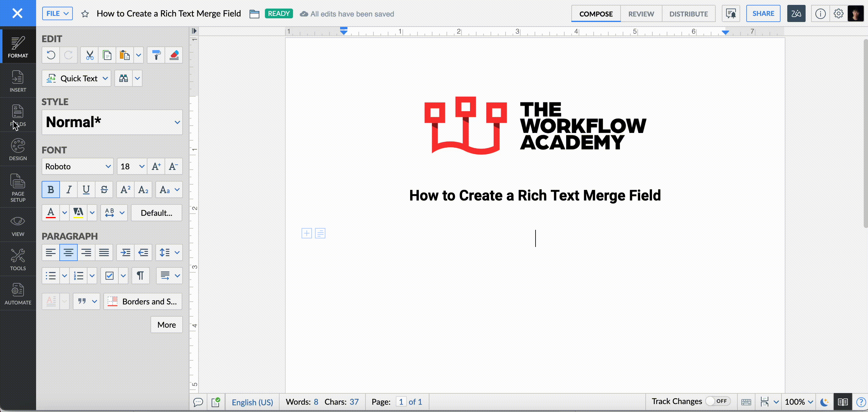Open the Page Setup sidebar panel
The height and width of the screenshot is (412, 868).
click(18, 187)
